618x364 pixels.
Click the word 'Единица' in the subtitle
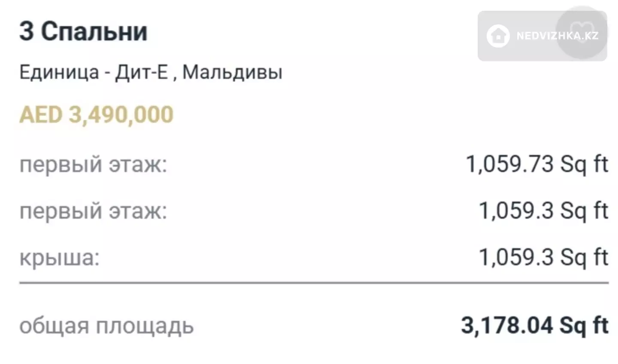[59, 72]
